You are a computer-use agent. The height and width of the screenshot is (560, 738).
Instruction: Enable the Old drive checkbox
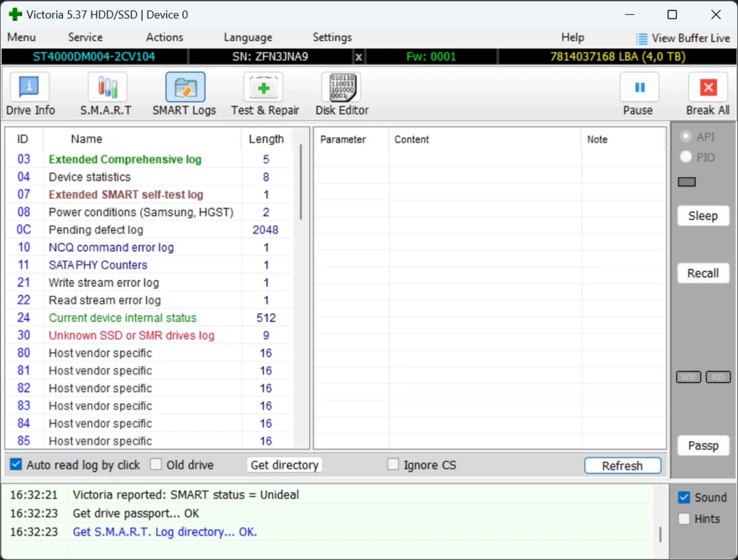click(156, 465)
